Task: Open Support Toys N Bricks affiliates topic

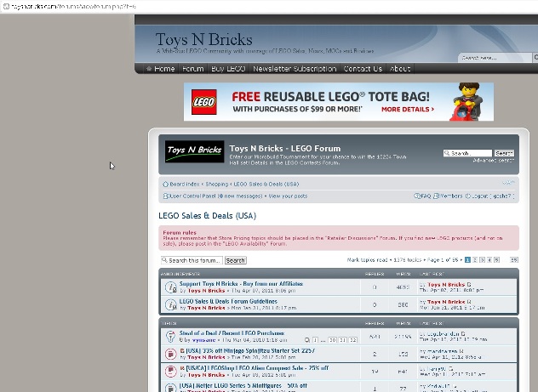Action: click(x=241, y=284)
